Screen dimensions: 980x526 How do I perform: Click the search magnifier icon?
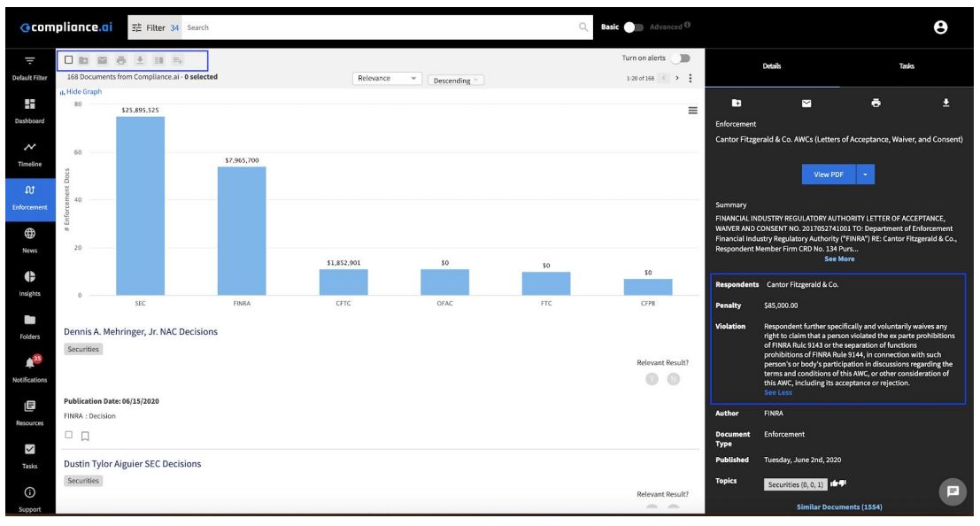pos(583,27)
